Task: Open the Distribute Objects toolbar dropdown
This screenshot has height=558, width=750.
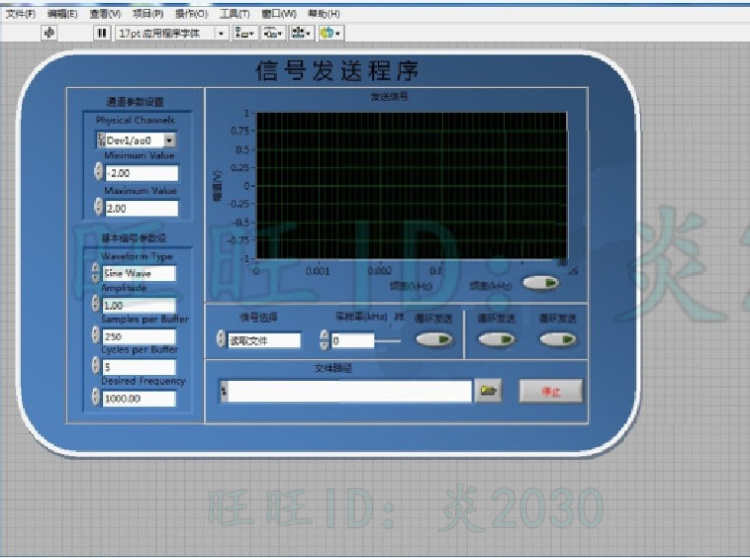Action: (273, 33)
